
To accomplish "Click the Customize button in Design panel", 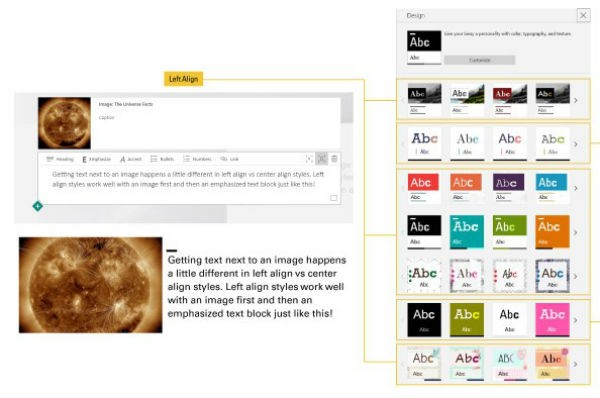I will pyautogui.click(x=479, y=60).
